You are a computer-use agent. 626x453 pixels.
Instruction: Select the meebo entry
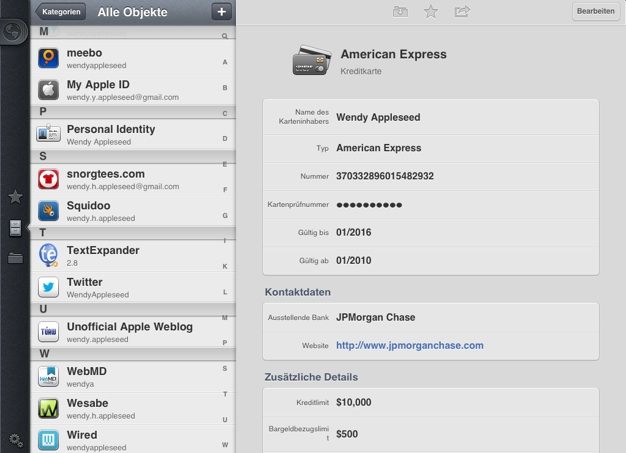coord(133,58)
